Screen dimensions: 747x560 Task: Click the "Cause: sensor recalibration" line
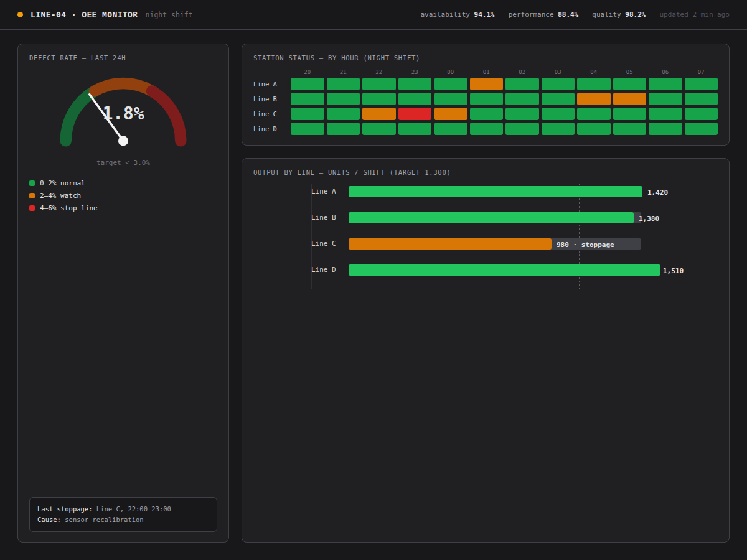(x=90, y=520)
